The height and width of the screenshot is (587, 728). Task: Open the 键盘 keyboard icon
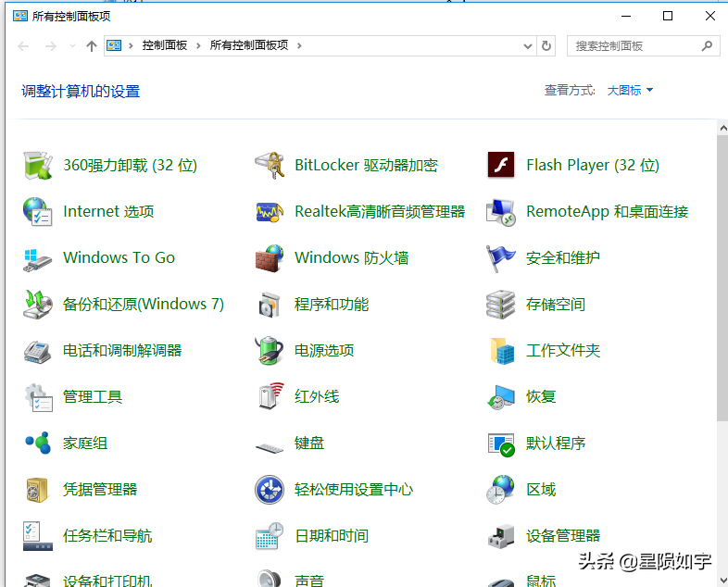click(x=270, y=447)
